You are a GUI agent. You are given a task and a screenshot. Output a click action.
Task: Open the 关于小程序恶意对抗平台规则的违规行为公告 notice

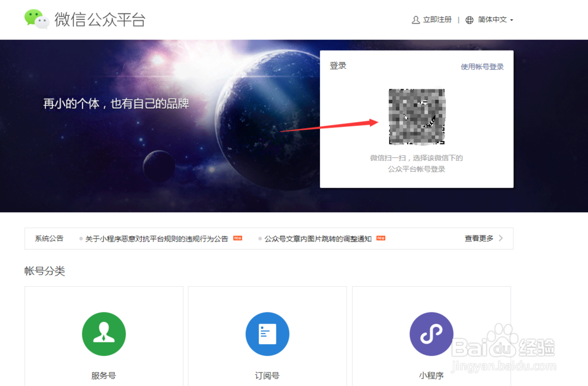point(156,239)
